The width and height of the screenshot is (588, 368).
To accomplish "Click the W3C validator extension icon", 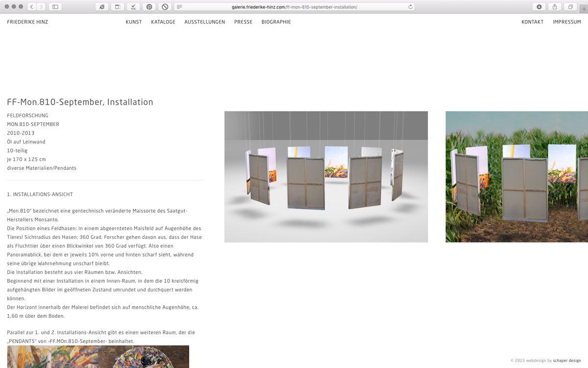I will pyautogui.click(x=133, y=7).
